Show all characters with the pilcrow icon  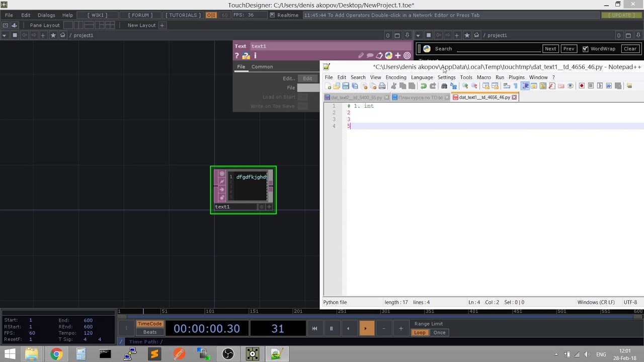tap(516, 86)
